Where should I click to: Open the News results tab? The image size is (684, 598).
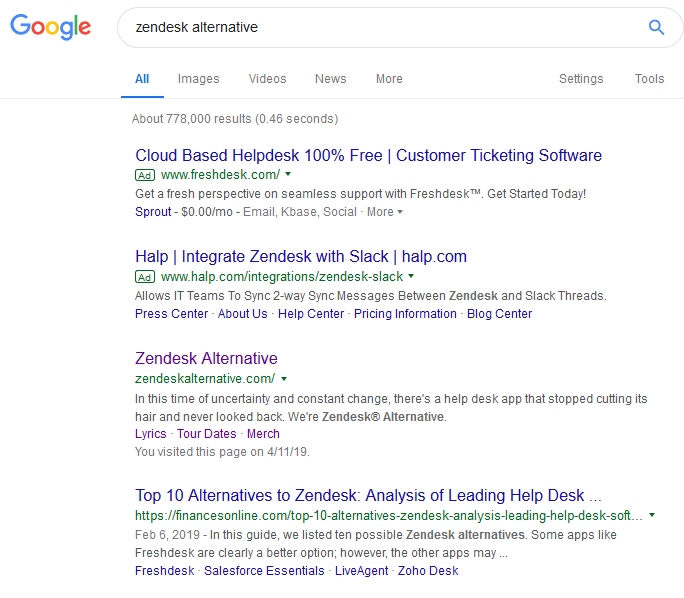[x=330, y=79]
